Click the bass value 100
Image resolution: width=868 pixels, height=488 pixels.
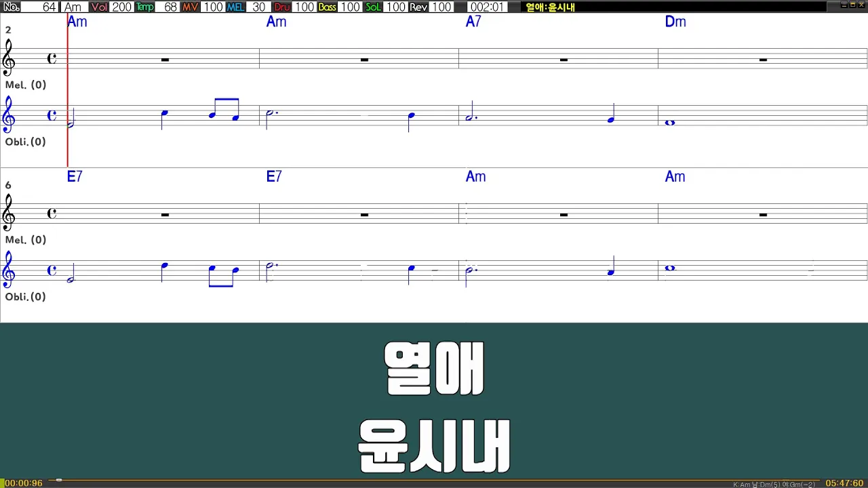[350, 7]
